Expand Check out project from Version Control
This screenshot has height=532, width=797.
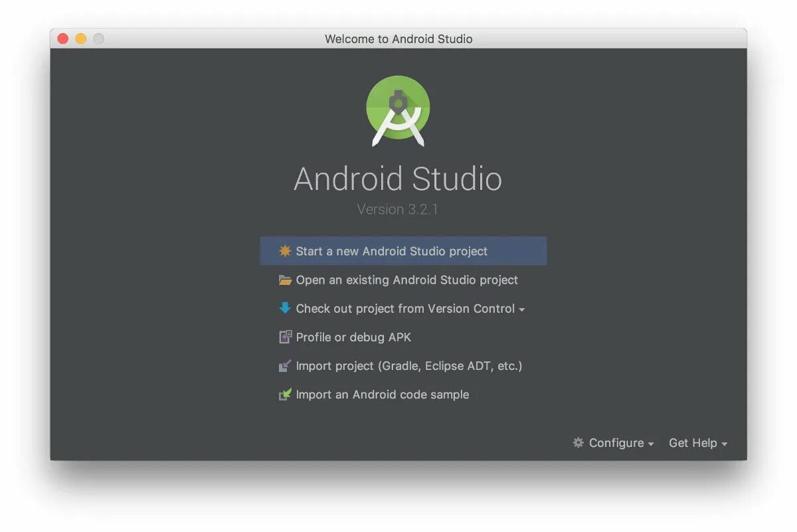click(x=403, y=309)
